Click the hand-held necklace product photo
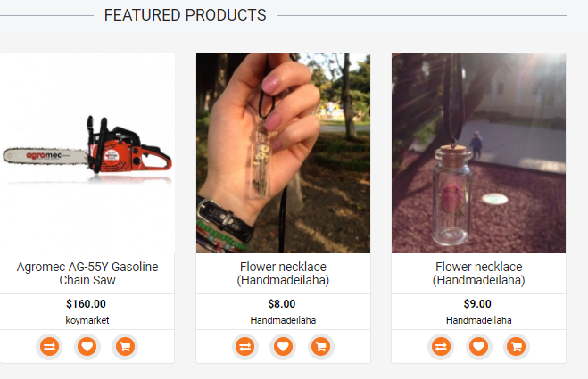This screenshot has width=588, height=379. (x=283, y=152)
